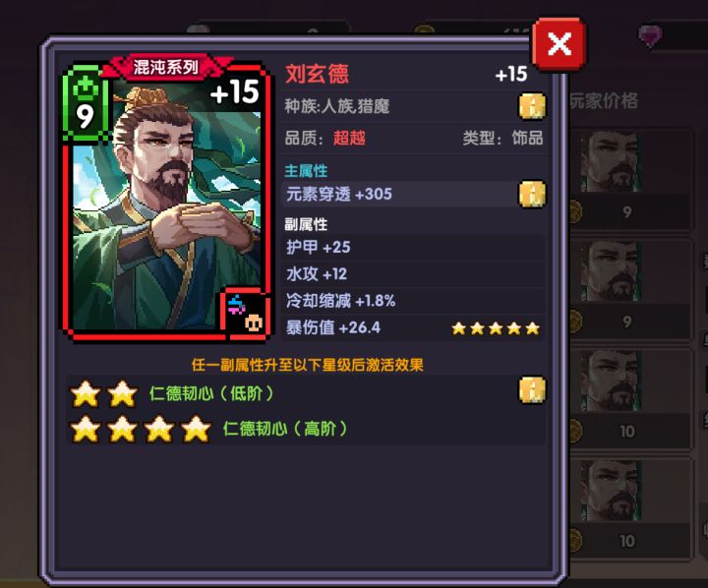Screen dimensions: 708x588
Task: Select second 刘玄德 listing priced 9
Action: click(x=631, y=290)
